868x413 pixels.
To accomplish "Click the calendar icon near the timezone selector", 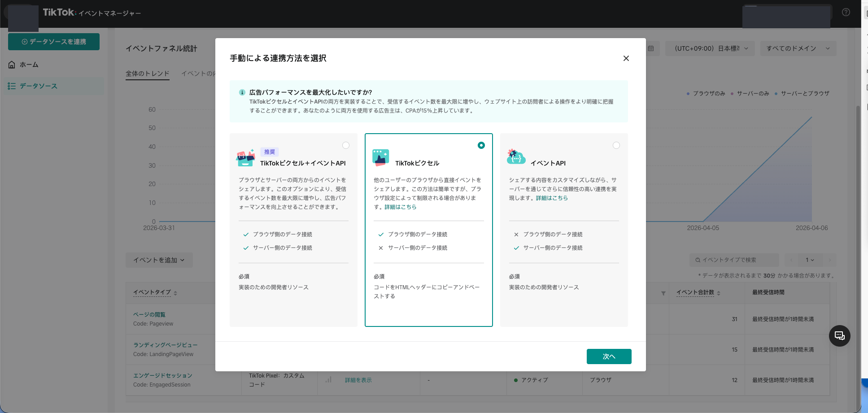I will pyautogui.click(x=650, y=48).
